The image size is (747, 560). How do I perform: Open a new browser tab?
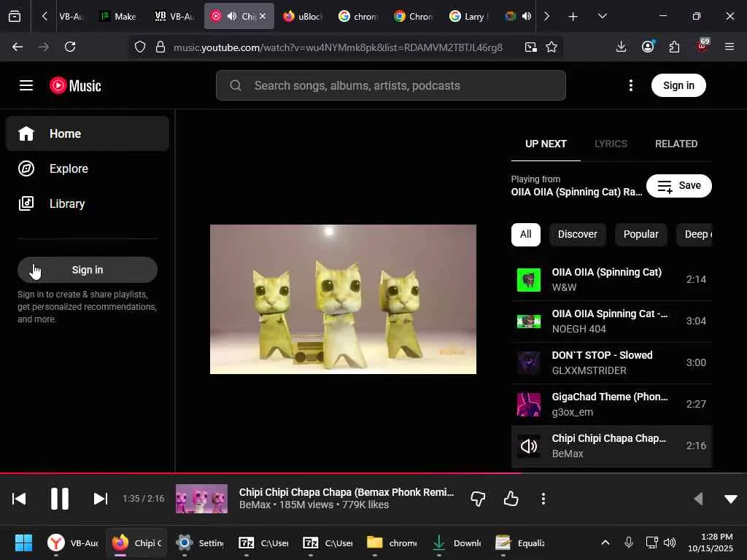coord(573,17)
